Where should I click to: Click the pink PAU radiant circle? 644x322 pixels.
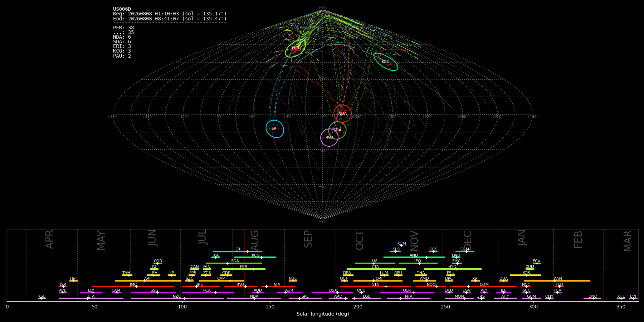330,137
